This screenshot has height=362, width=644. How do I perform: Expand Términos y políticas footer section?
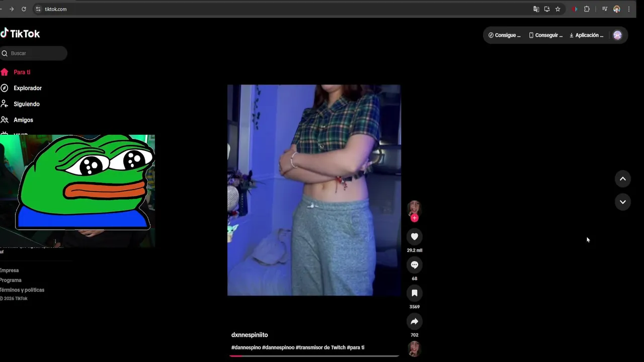(x=22, y=290)
